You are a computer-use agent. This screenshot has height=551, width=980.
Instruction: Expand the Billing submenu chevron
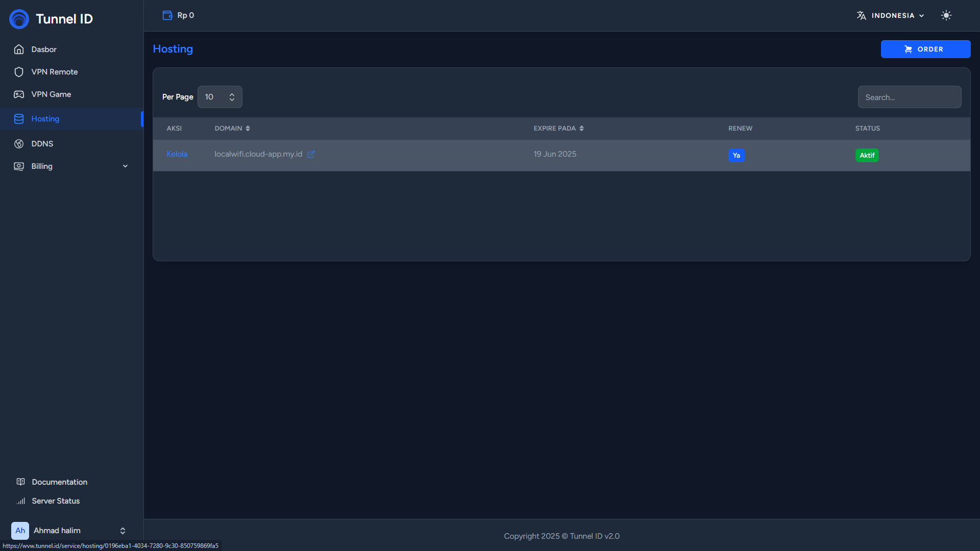coord(125,166)
